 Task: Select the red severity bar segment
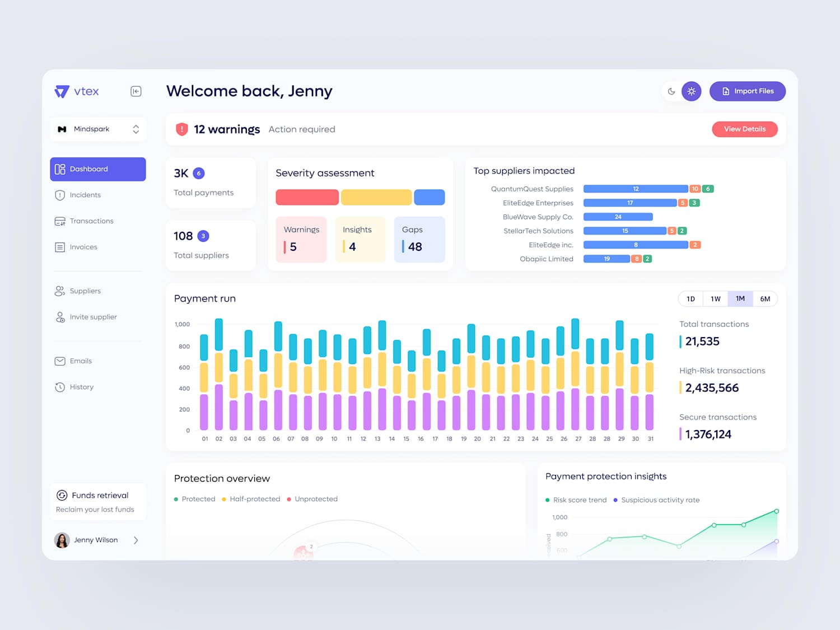307,197
